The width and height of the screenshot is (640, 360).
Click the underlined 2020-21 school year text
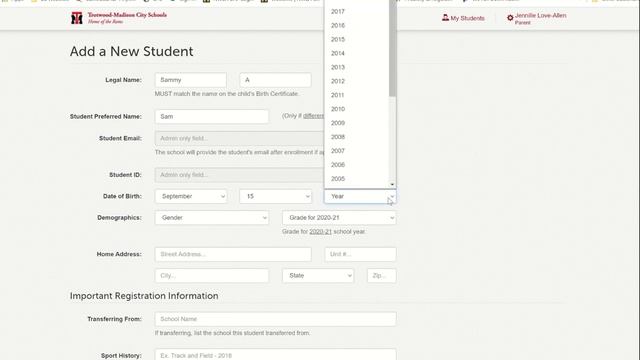[x=320, y=231]
